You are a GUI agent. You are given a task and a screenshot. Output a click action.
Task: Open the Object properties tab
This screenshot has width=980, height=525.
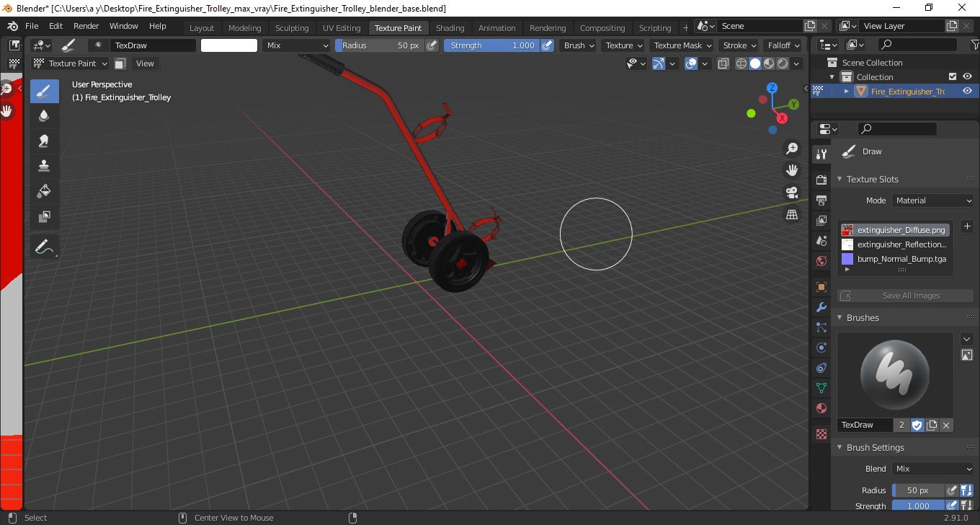click(x=821, y=287)
